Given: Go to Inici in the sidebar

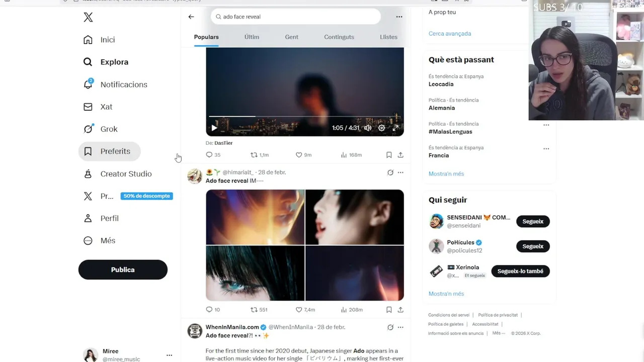Looking at the screenshot, I should [x=100, y=40].
